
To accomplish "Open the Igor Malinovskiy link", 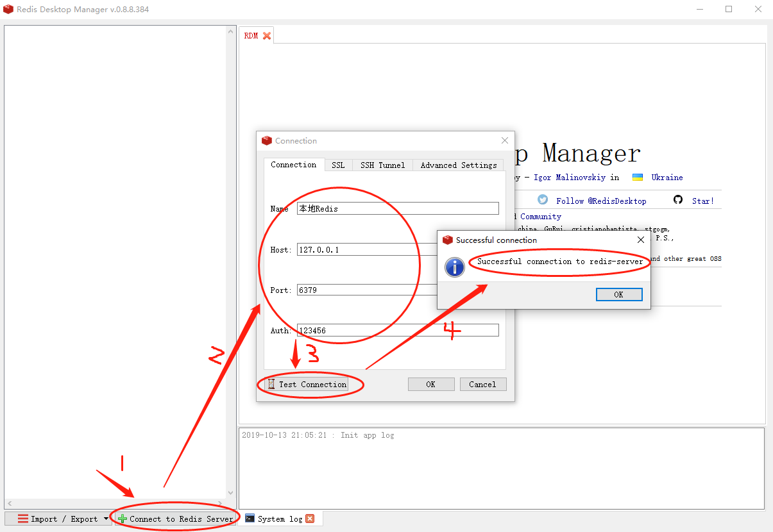I will pyautogui.click(x=570, y=178).
